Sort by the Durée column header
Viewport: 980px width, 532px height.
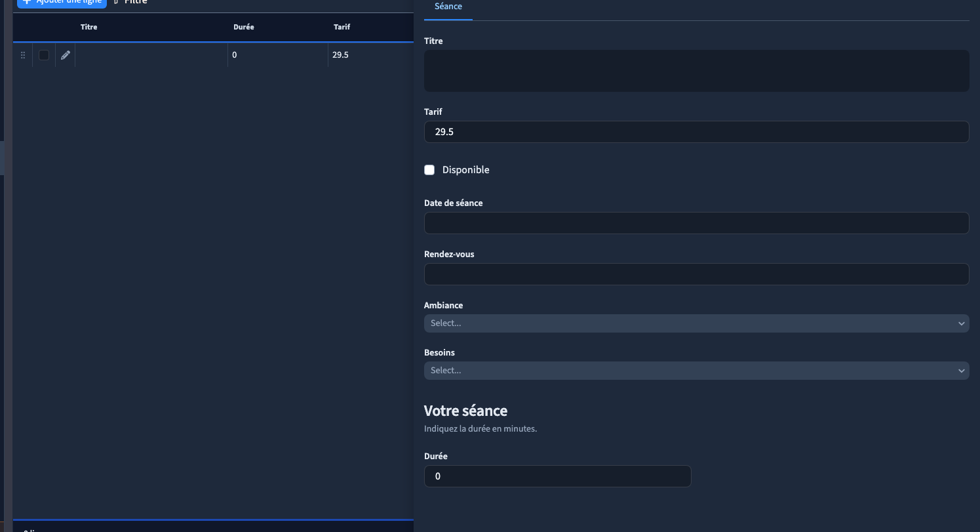244,27
